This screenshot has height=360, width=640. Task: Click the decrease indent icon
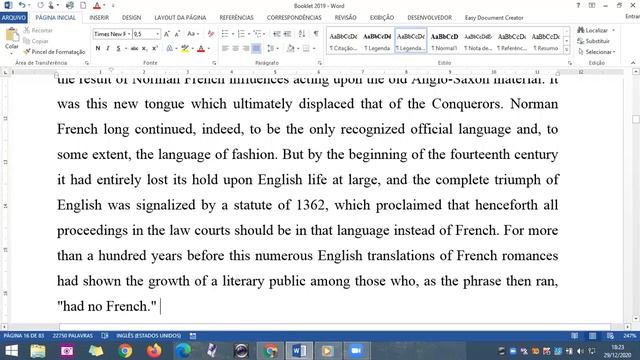tap(277, 34)
